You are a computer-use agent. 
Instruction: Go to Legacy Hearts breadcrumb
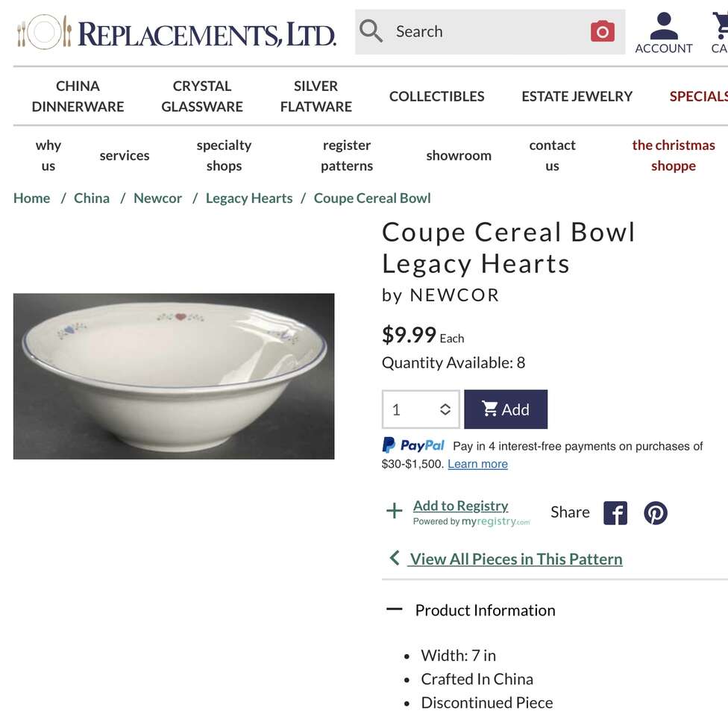tap(249, 198)
